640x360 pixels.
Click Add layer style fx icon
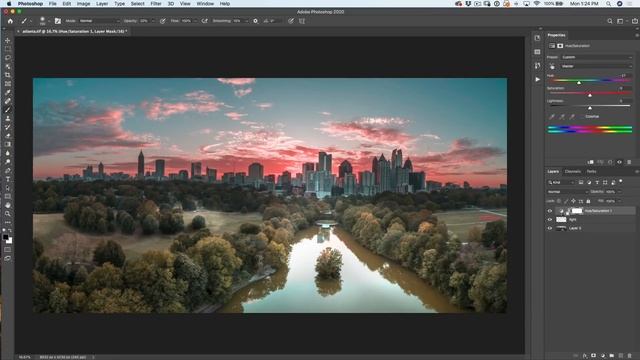pyautogui.click(x=584, y=356)
